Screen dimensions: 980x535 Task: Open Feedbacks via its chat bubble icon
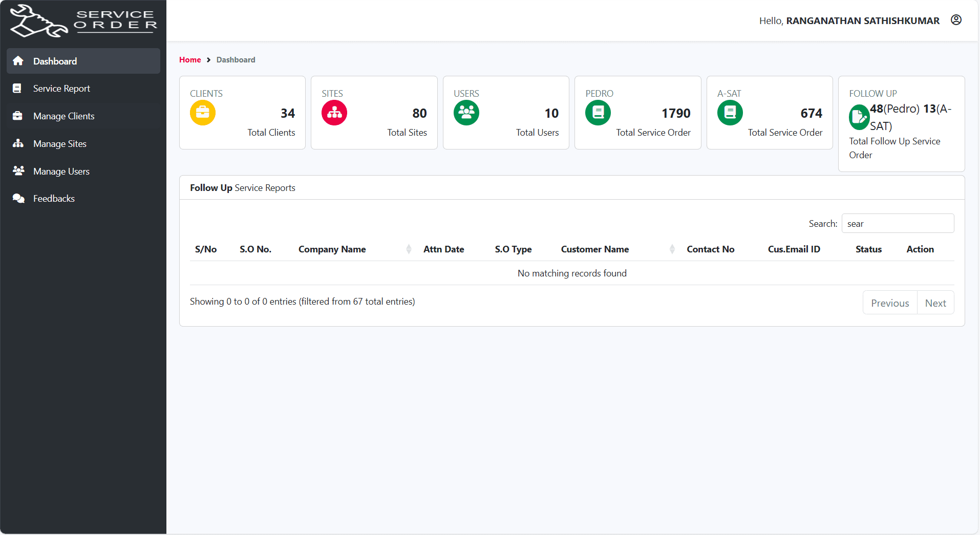pos(18,198)
